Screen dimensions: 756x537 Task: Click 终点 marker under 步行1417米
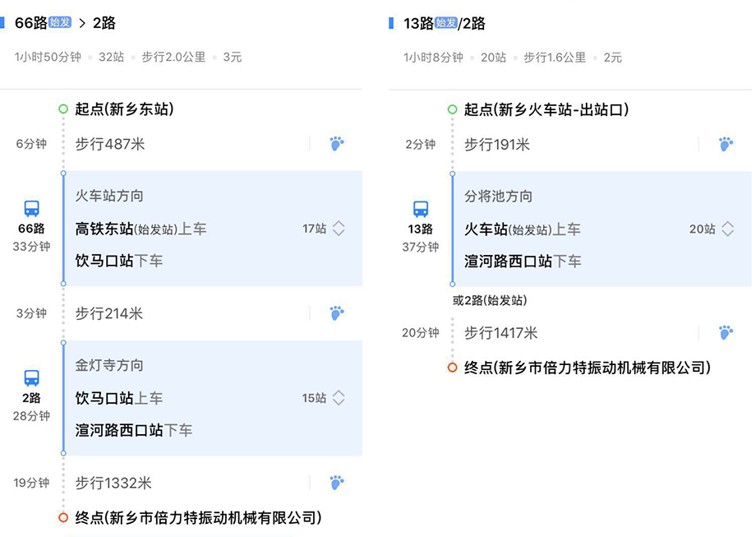pyautogui.click(x=452, y=368)
